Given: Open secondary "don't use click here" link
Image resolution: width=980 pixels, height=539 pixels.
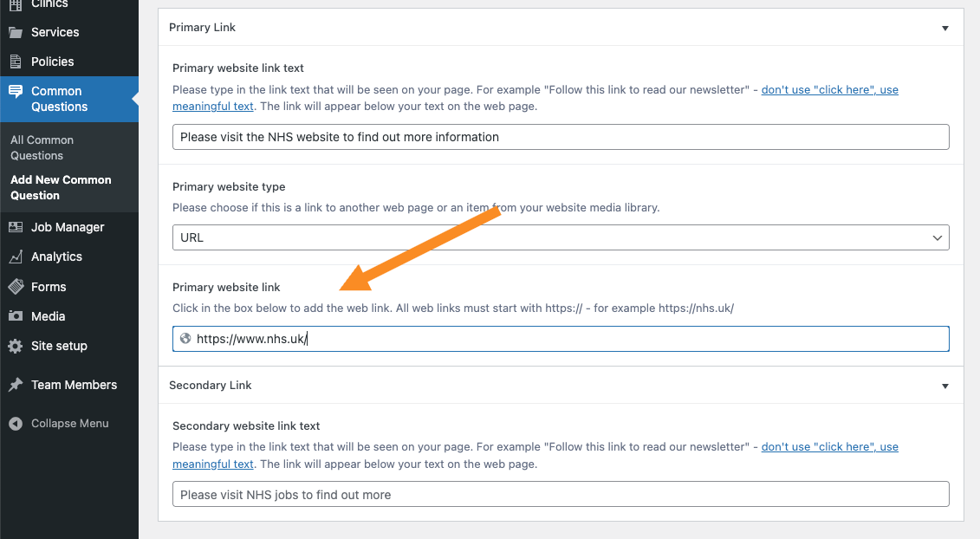Looking at the screenshot, I should tap(829, 446).
